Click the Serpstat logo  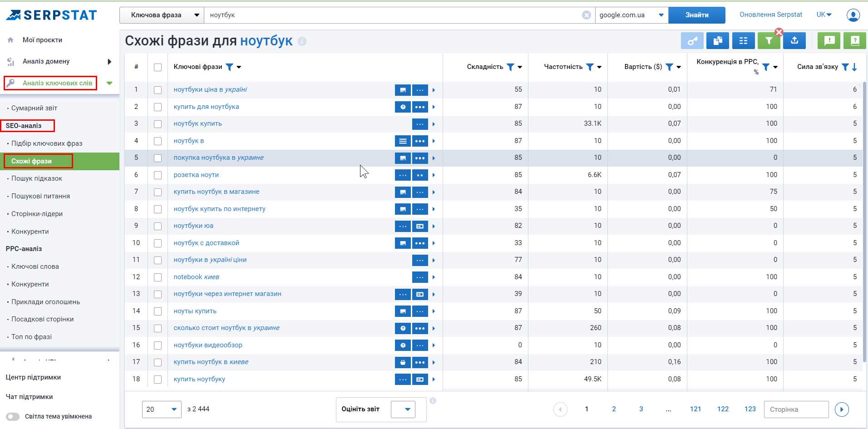(x=51, y=15)
